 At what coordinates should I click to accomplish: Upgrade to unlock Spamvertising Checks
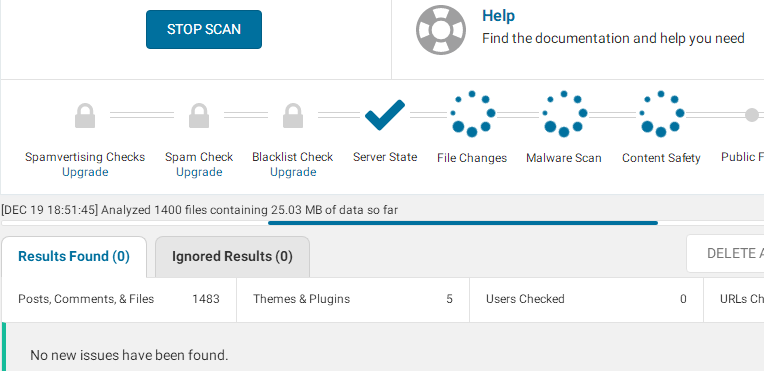tap(85, 172)
